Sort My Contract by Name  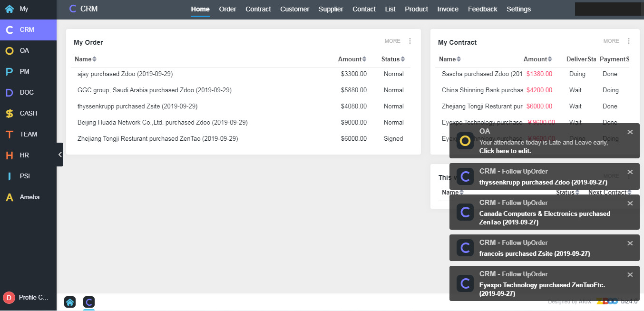[x=450, y=59]
